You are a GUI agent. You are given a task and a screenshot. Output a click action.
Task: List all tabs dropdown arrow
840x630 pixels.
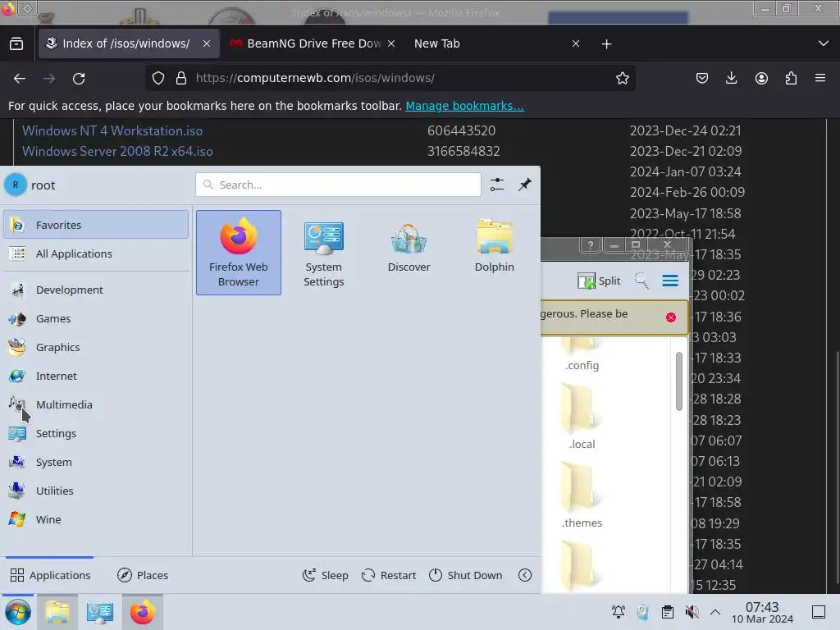(x=824, y=43)
